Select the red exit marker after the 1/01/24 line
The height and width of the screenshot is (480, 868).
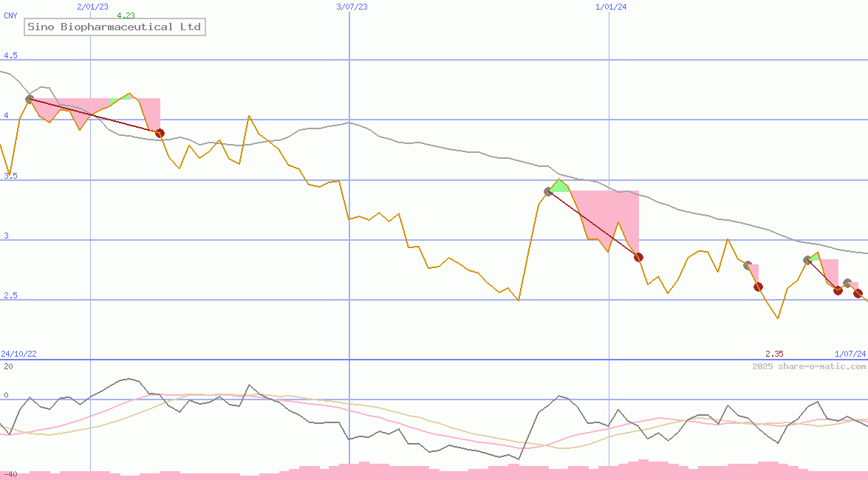(x=638, y=257)
